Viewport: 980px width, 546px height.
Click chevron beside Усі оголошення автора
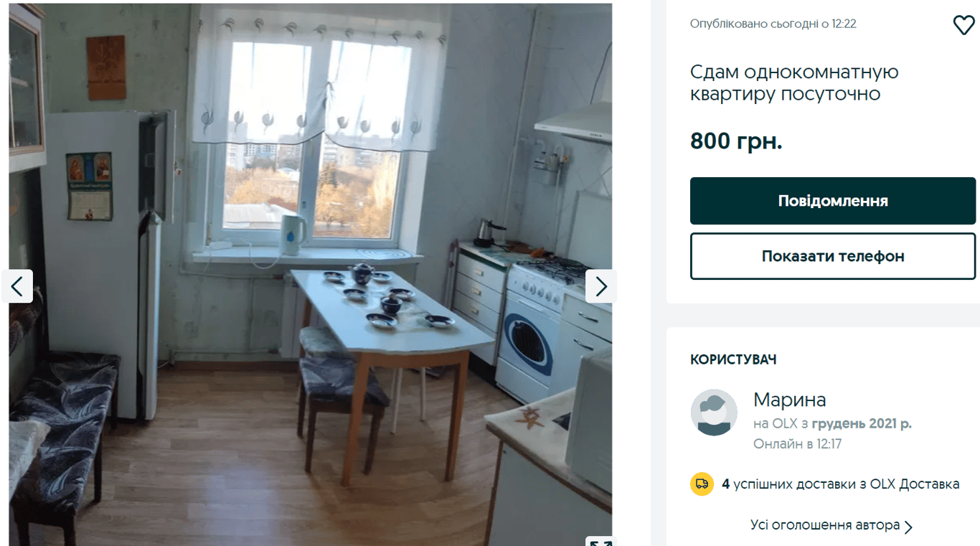pos(908,527)
